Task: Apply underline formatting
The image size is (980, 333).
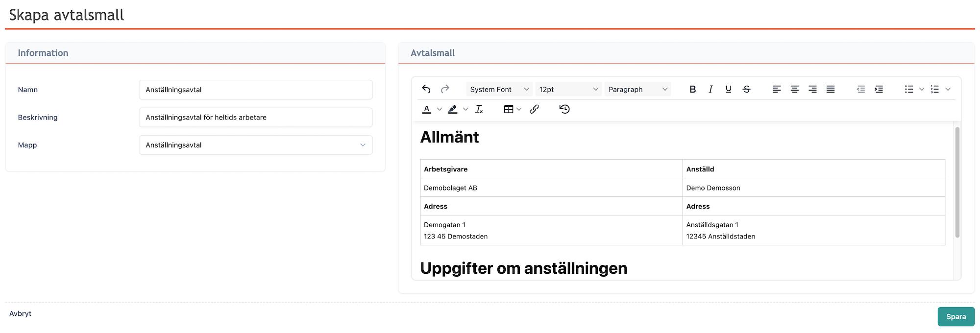Action: (728, 89)
